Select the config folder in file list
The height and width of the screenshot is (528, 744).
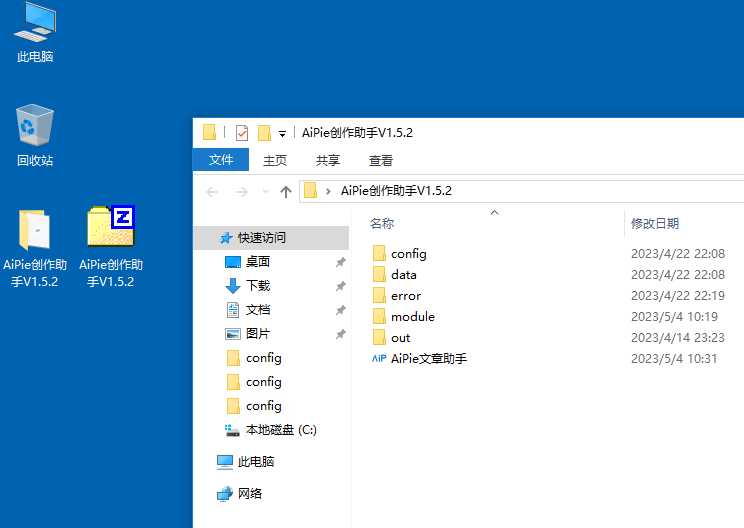[x=409, y=254]
